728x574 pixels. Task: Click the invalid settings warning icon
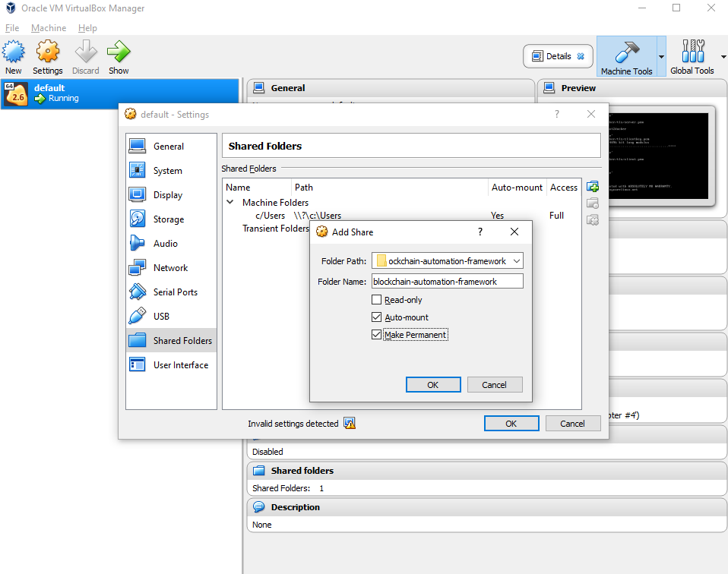(349, 423)
